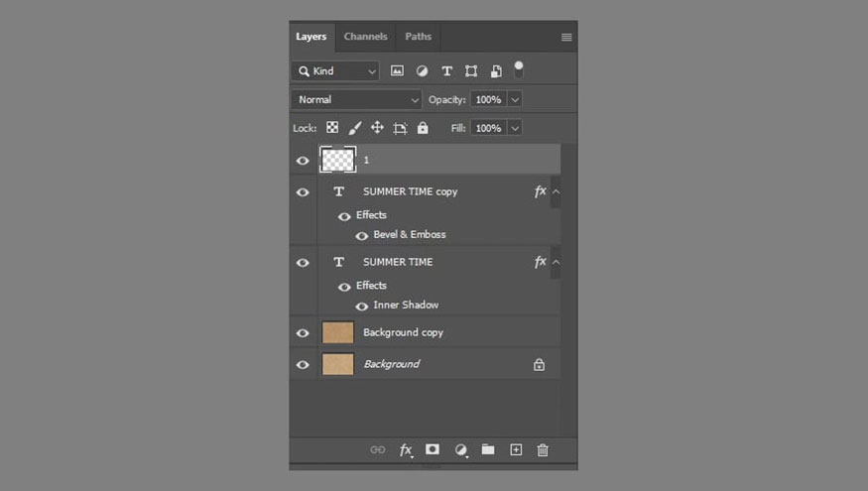Screen dimensions: 868x491
Task: Open the Normal blend mode dropdown
Action: pos(356,99)
